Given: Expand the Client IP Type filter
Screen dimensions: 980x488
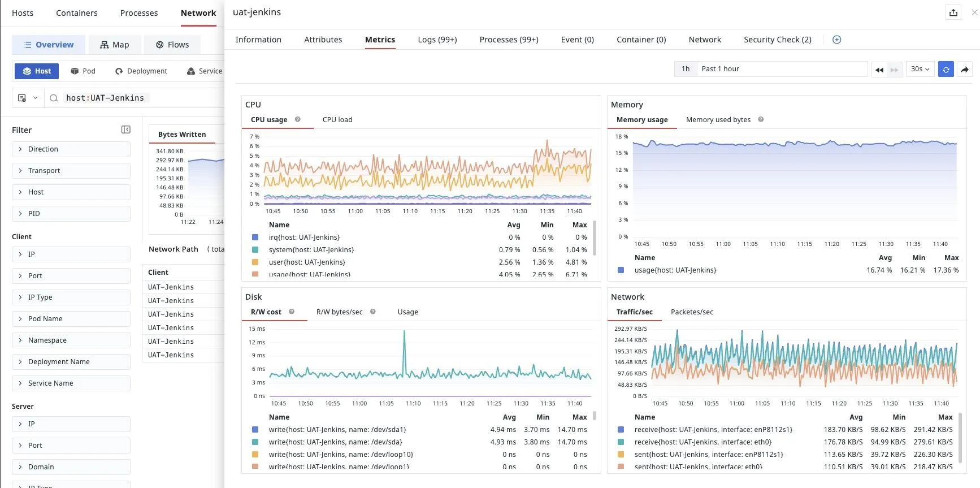Looking at the screenshot, I should point(71,297).
